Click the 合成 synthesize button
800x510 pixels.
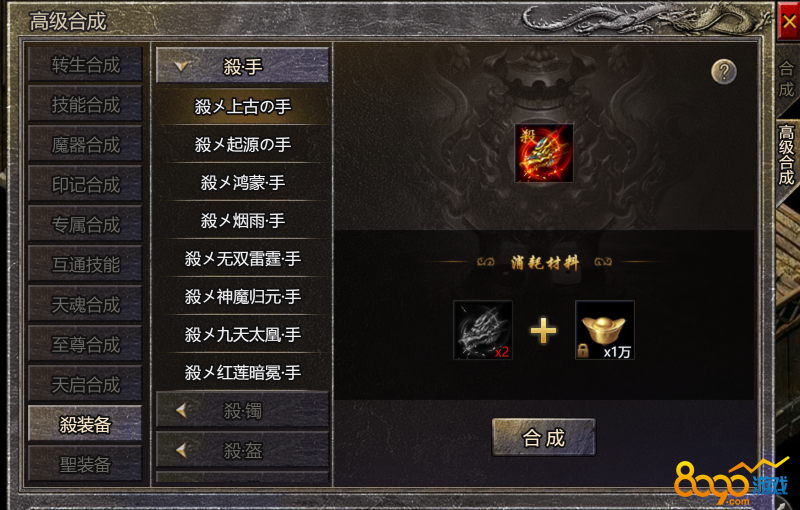(543, 438)
